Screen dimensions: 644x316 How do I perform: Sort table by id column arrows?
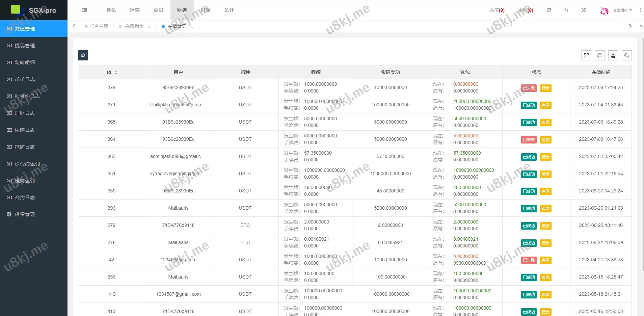click(x=116, y=73)
